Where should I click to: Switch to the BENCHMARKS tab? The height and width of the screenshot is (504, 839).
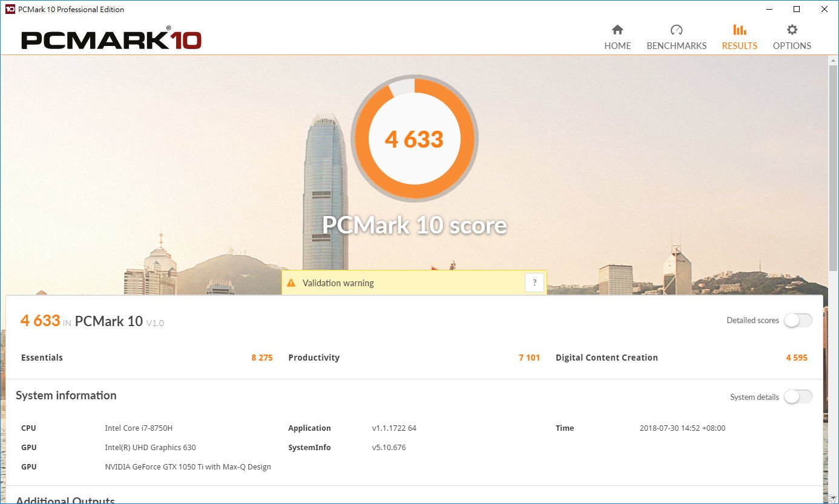point(676,38)
